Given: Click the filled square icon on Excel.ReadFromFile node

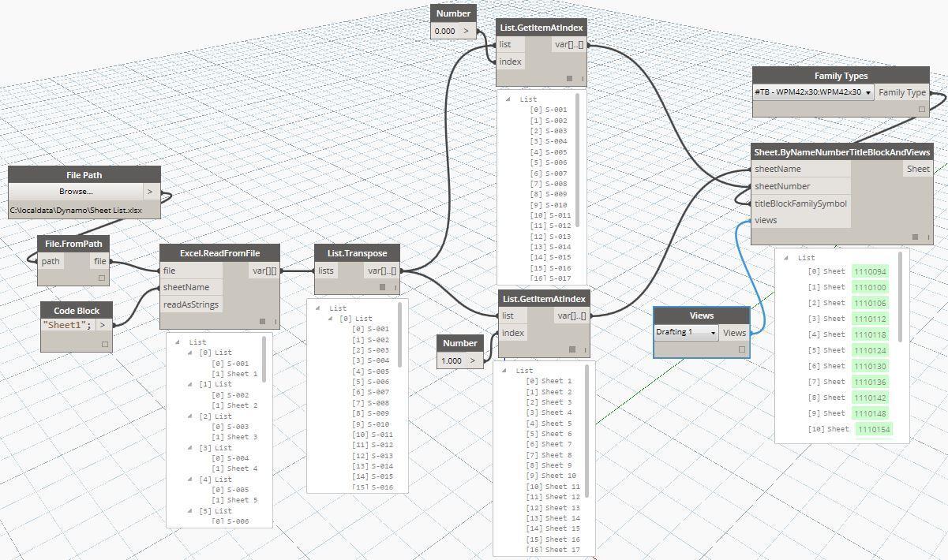Looking at the screenshot, I should [262, 321].
